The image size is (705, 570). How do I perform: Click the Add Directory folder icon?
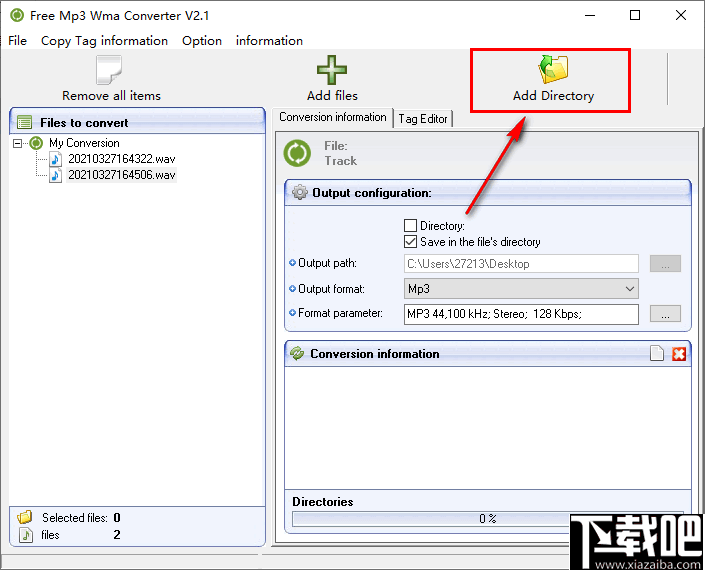(553, 69)
